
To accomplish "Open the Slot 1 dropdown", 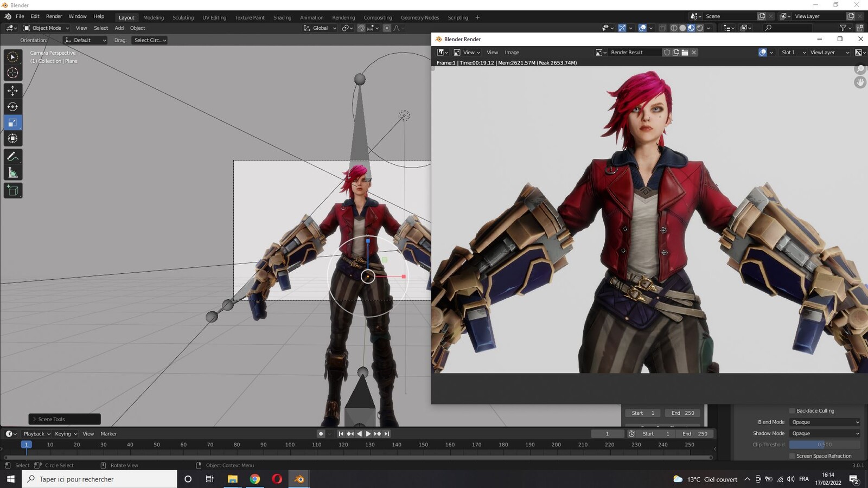I will (793, 53).
